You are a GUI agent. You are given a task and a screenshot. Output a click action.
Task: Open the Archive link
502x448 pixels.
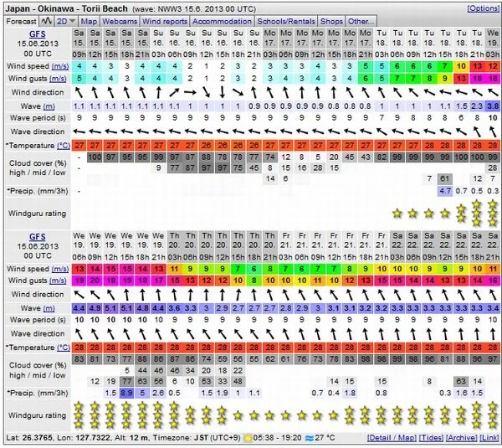click(461, 438)
